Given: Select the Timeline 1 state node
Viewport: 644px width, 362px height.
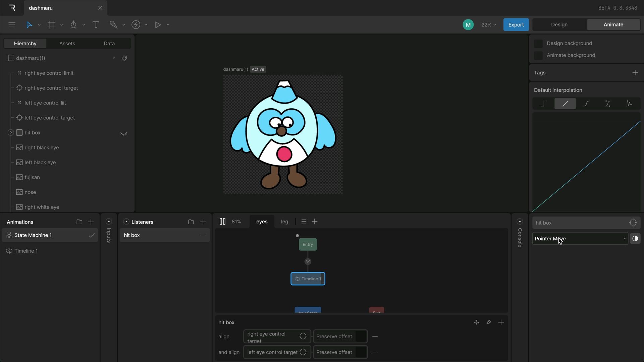Looking at the screenshot, I should 308,279.
